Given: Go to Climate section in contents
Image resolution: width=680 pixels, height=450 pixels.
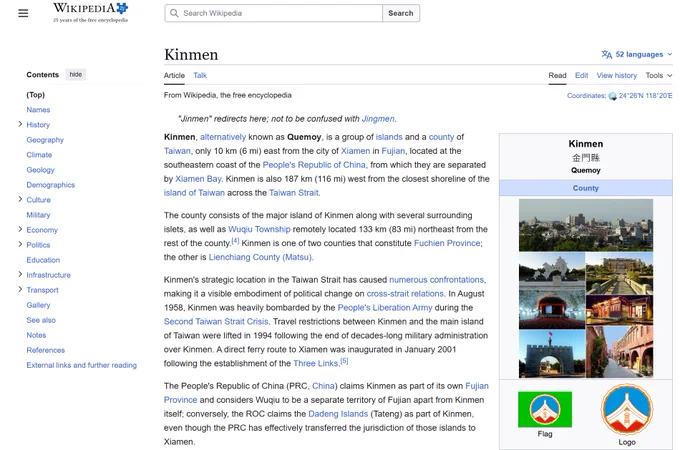Looking at the screenshot, I should point(39,155).
